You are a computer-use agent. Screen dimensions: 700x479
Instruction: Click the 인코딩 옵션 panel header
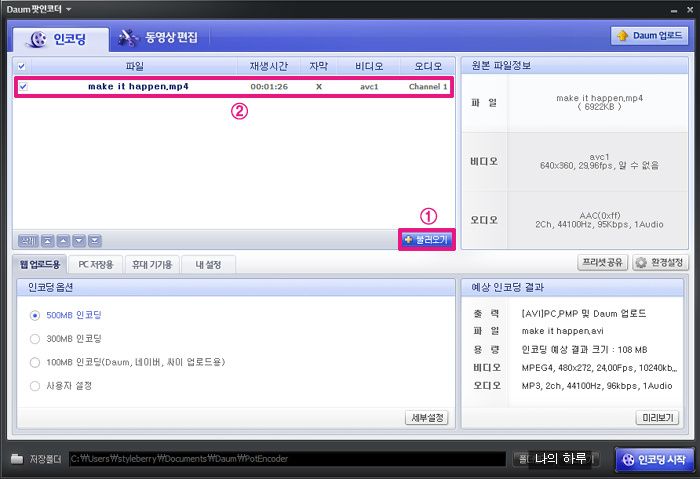coord(236,287)
